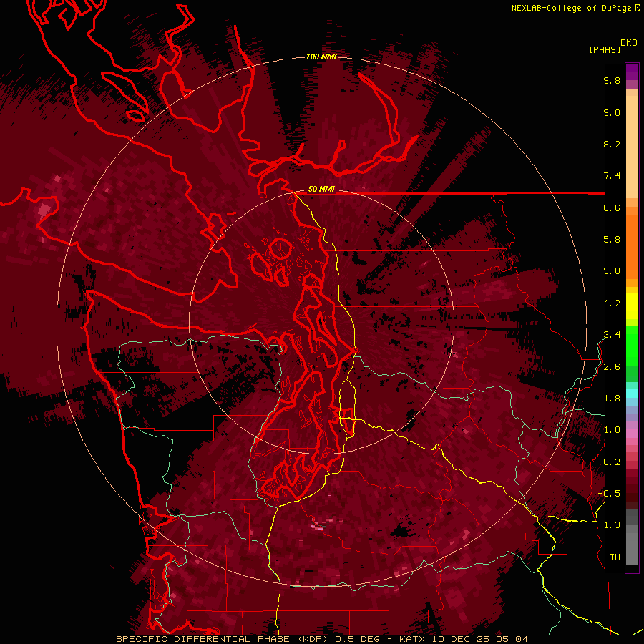Click the 0.2 value on the color scale
This screenshot has height=644, width=644.
click(612, 462)
